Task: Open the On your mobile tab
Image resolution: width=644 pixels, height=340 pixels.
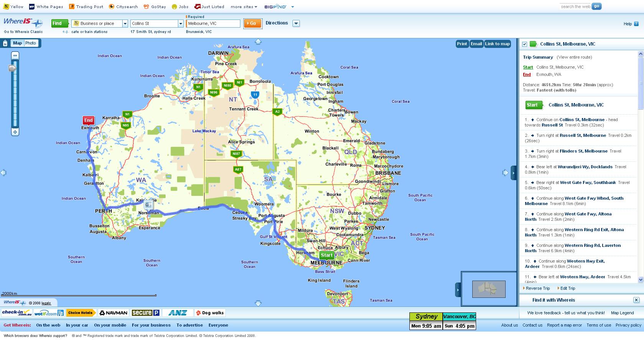Action: 110,325
